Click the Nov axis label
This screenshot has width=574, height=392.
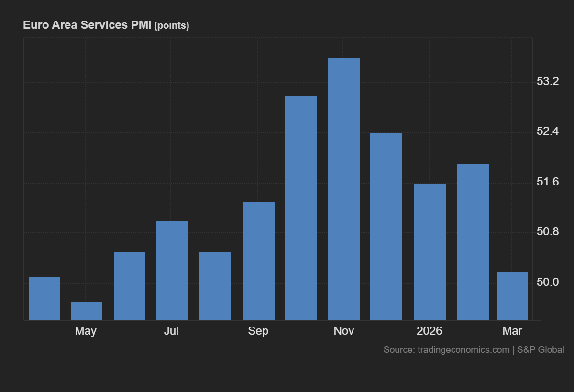point(343,331)
